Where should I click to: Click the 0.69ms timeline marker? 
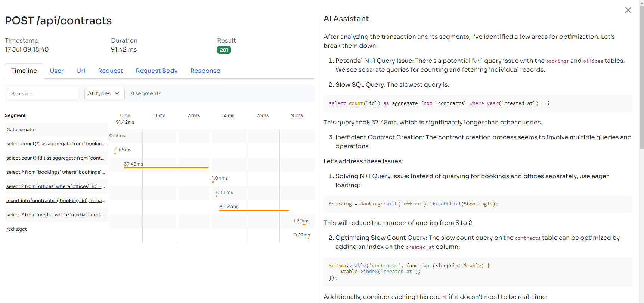(x=115, y=154)
